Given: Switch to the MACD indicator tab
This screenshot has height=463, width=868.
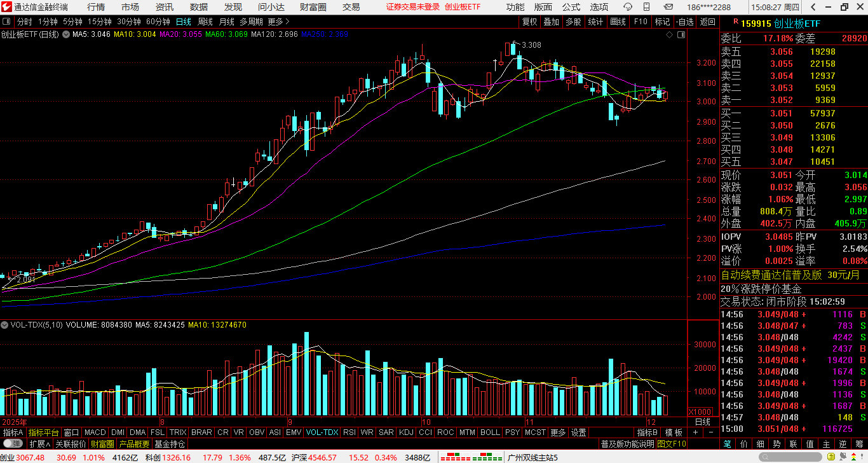Looking at the screenshot, I should click(95, 432).
